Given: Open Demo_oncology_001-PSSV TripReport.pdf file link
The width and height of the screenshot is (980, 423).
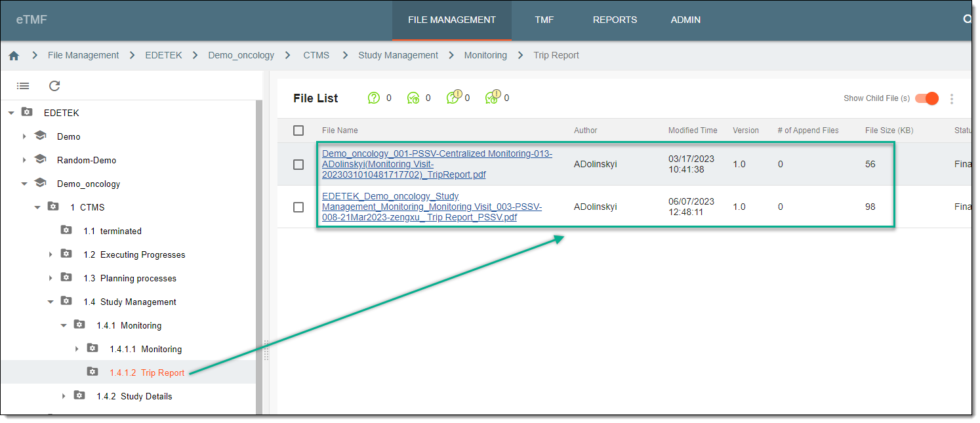Looking at the screenshot, I should 437,164.
